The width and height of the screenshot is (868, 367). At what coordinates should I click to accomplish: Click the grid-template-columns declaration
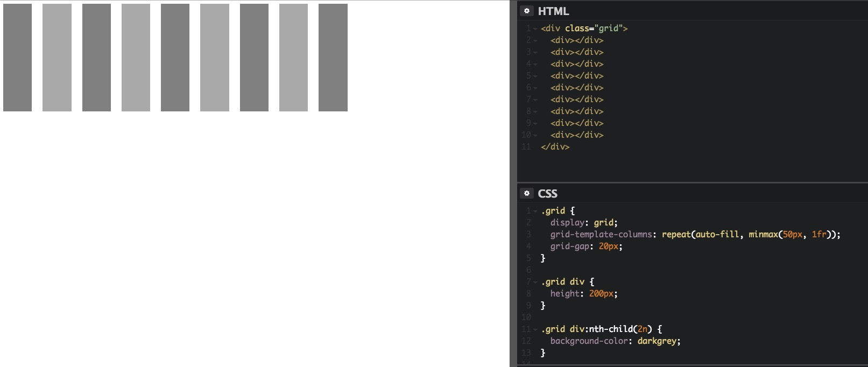click(695, 235)
